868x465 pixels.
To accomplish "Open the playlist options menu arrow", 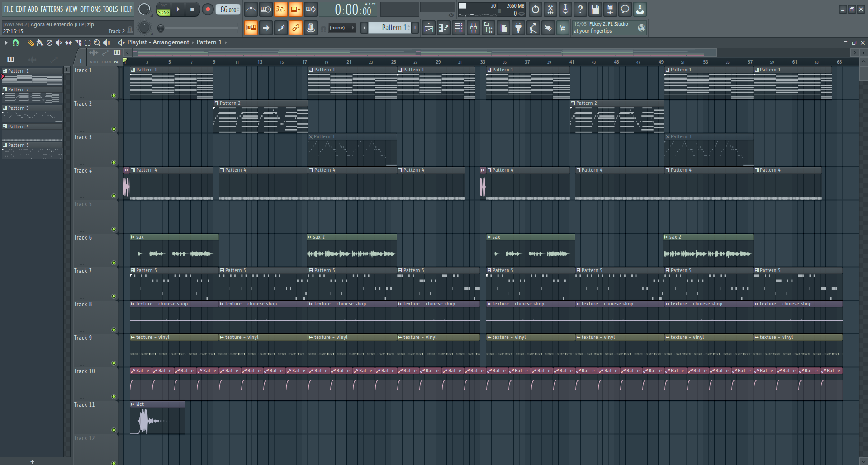I will (x=6, y=42).
